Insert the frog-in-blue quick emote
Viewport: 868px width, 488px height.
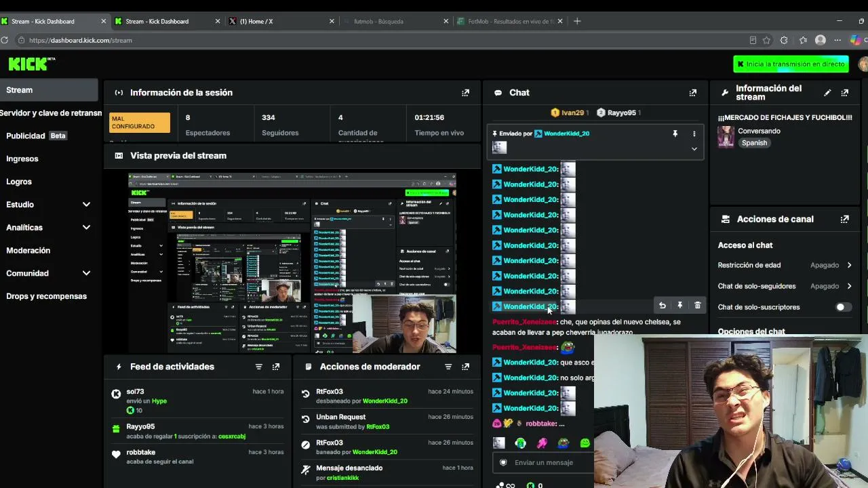tap(563, 443)
